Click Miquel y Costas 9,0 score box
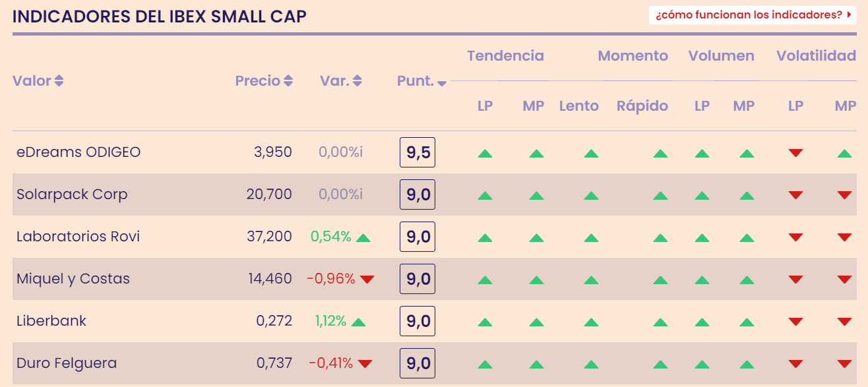The height and width of the screenshot is (387, 868). point(418,279)
